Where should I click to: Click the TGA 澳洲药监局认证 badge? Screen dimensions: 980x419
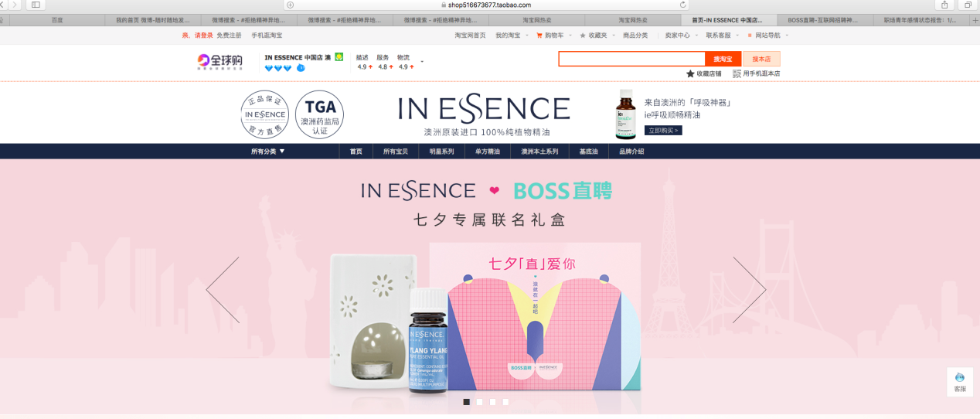[320, 114]
